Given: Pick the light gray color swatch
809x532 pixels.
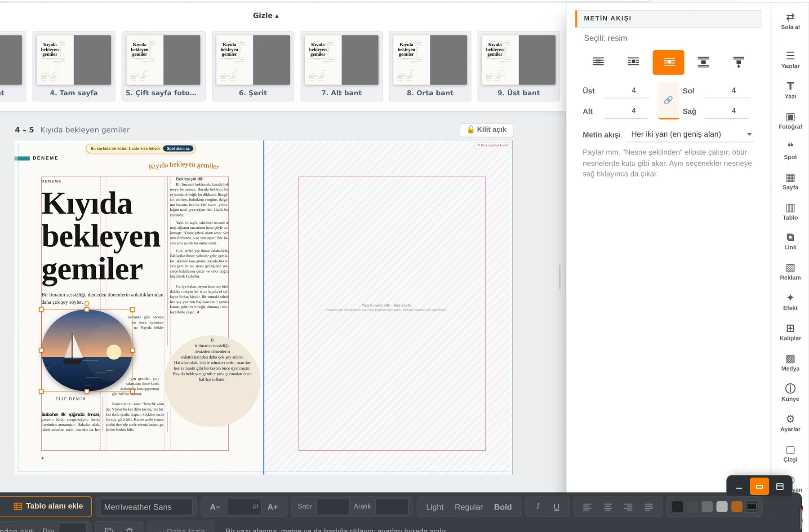Looking at the screenshot, I should 722,507.
